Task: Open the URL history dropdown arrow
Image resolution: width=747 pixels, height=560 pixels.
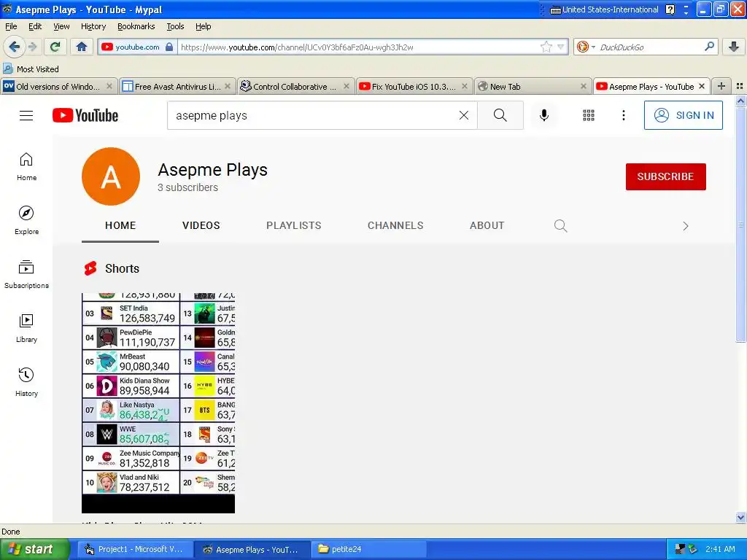Action: click(561, 47)
